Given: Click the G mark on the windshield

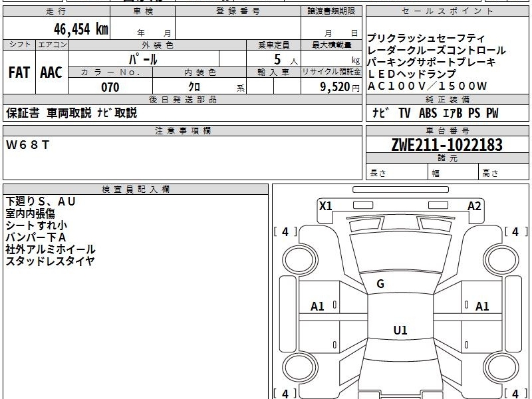Looking at the screenshot, I should click(380, 284).
